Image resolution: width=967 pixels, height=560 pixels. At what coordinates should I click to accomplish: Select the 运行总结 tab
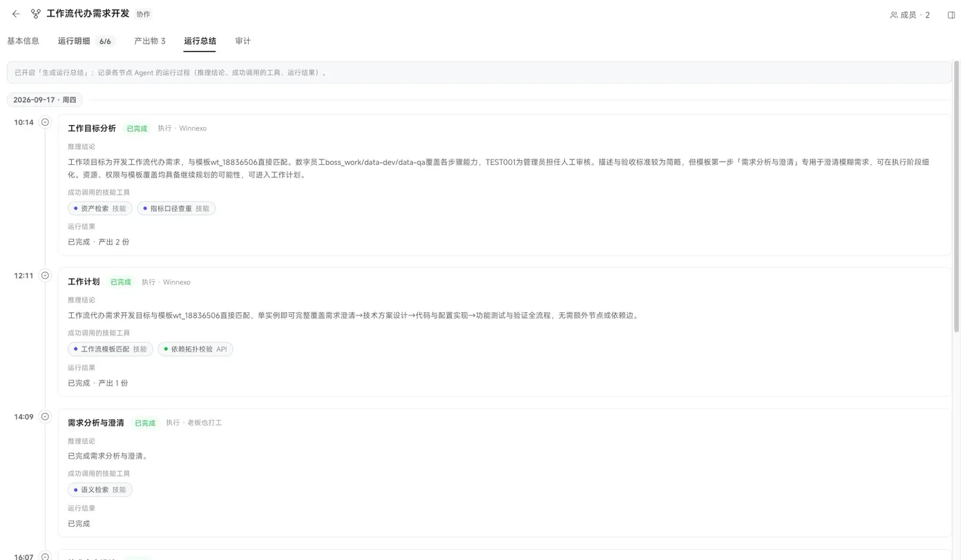(200, 41)
